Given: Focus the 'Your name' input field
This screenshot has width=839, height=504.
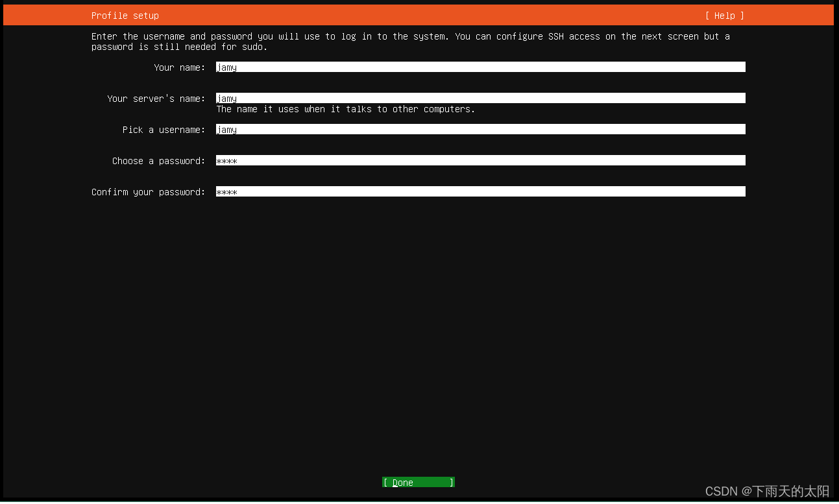Looking at the screenshot, I should point(480,67).
